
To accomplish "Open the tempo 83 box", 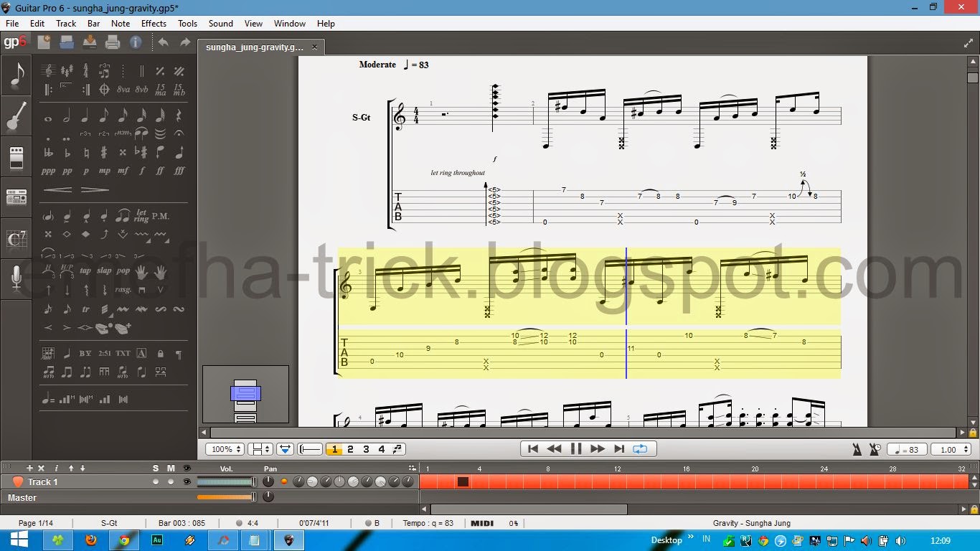I will (906, 449).
